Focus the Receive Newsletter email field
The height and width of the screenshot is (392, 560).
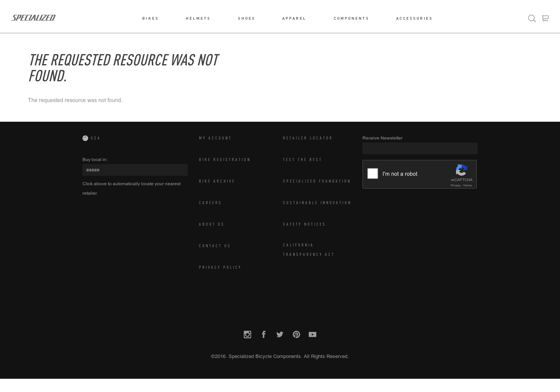pos(420,149)
